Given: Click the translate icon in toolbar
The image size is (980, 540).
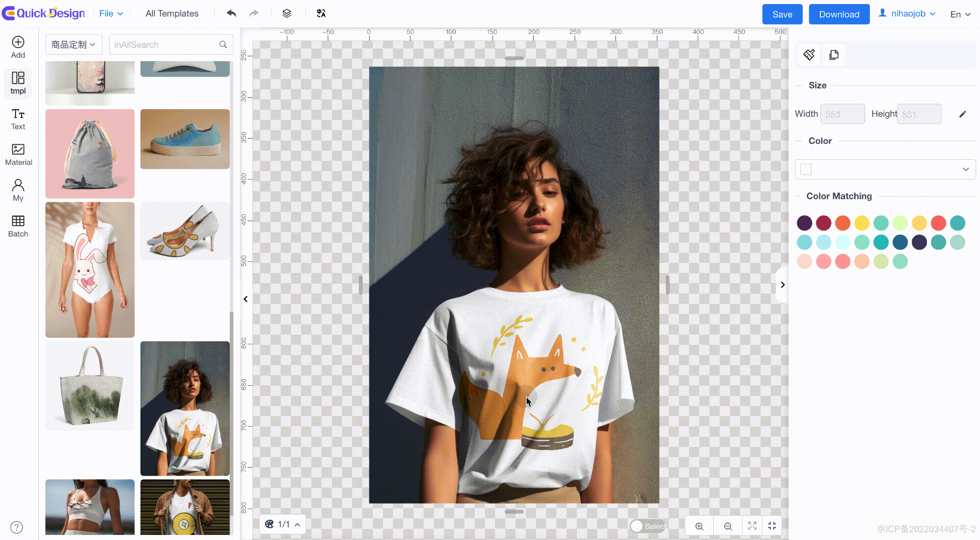Looking at the screenshot, I should [x=321, y=13].
